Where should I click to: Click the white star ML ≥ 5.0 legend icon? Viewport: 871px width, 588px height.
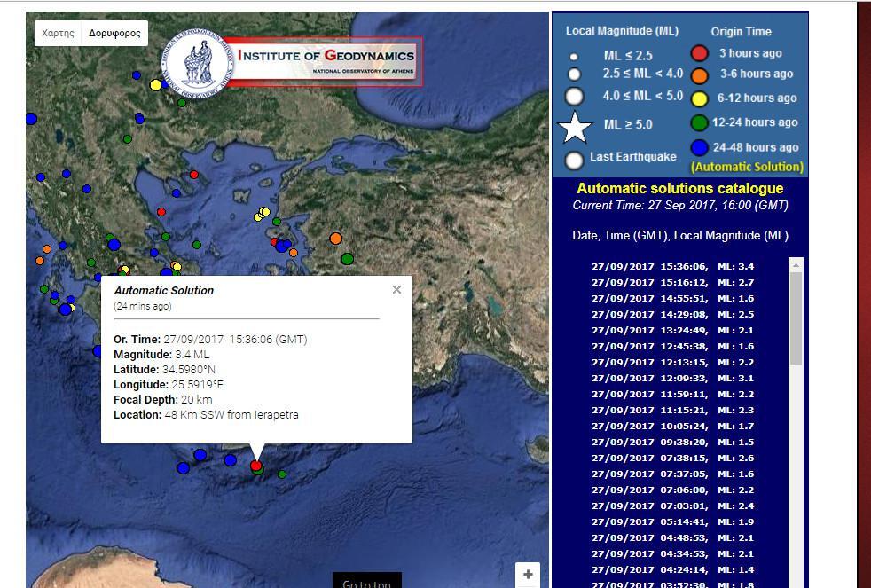pyautogui.click(x=575, y=128)
